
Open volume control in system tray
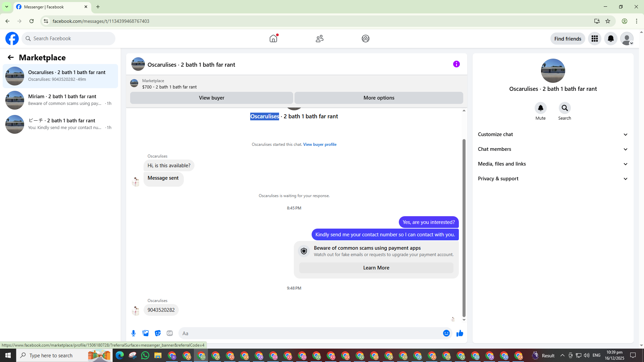click(586, 355)
